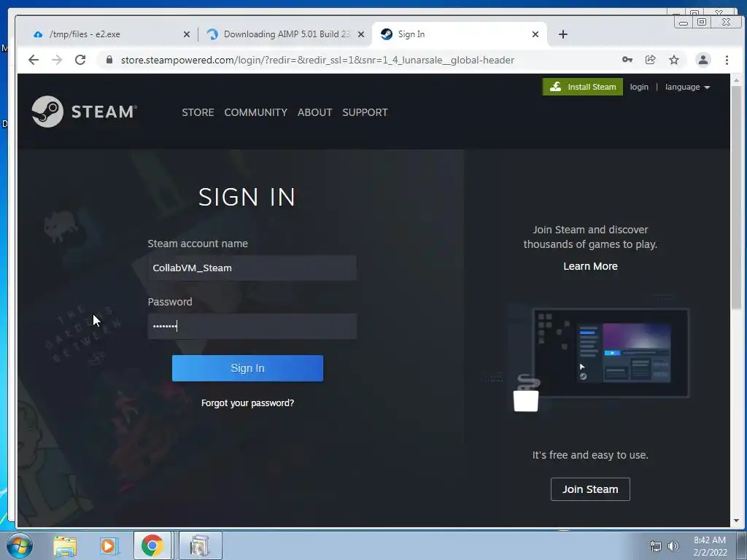Open the saved passwords key icon
The height and width of the screenshot is (560, 747).
tap(627, 60)
